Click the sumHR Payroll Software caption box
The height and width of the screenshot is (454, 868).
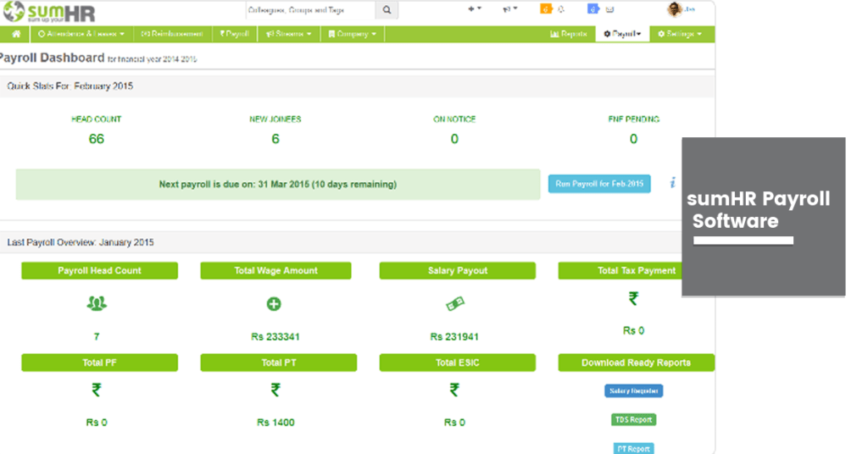(764, 217)
